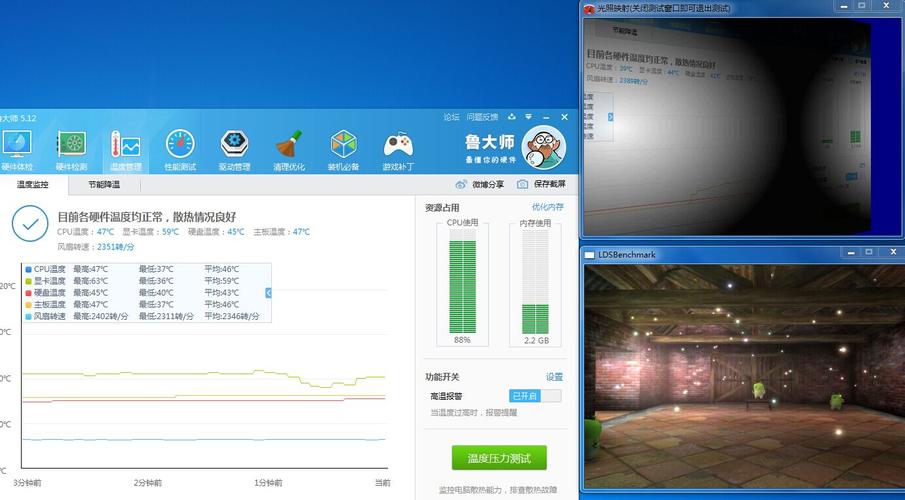
Task: Click the 平均:2346转/分 fan value
Action: pos(231,316)
